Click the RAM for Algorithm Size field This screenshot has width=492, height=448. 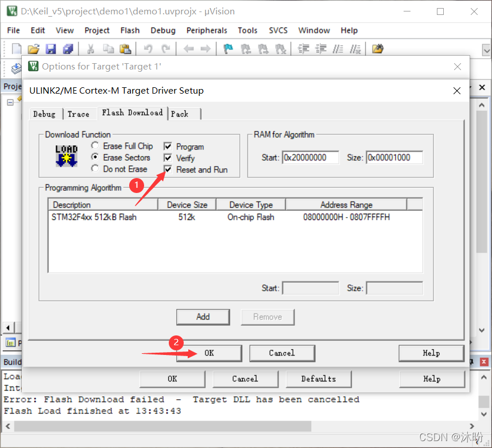tap(394, 157)
